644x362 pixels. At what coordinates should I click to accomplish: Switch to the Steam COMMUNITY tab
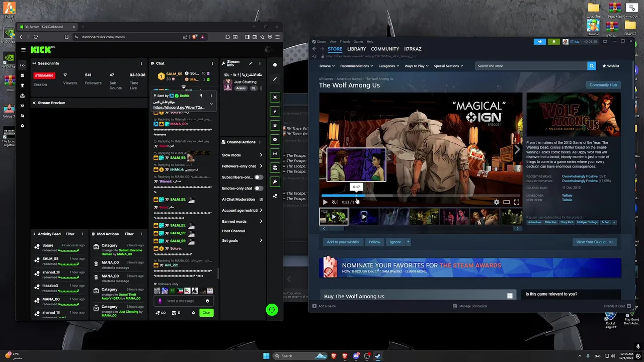tap(385, 49)
